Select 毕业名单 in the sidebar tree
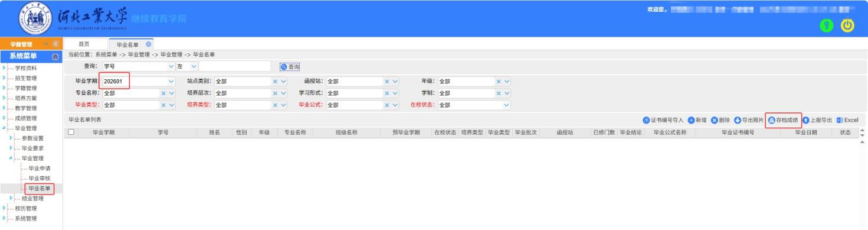 [40, 189]
